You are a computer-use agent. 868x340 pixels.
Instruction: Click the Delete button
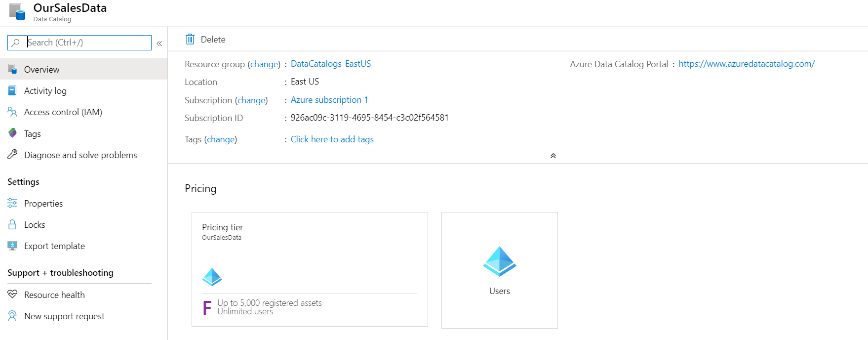coord(205,39)
